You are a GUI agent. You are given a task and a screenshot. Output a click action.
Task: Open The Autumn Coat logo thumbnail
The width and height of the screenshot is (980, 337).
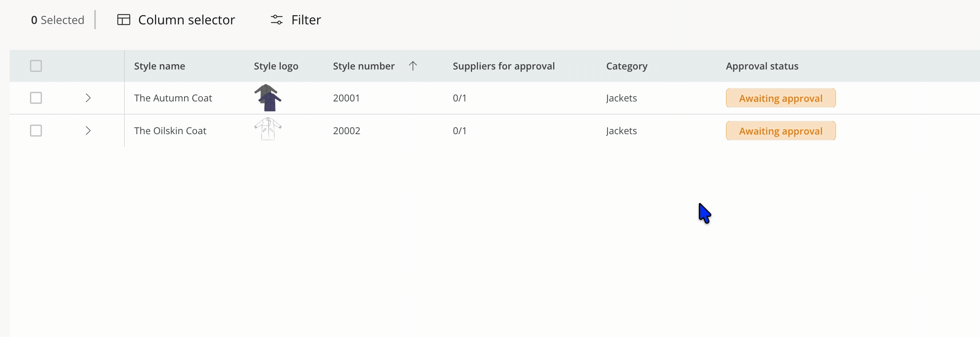point(268,98)
